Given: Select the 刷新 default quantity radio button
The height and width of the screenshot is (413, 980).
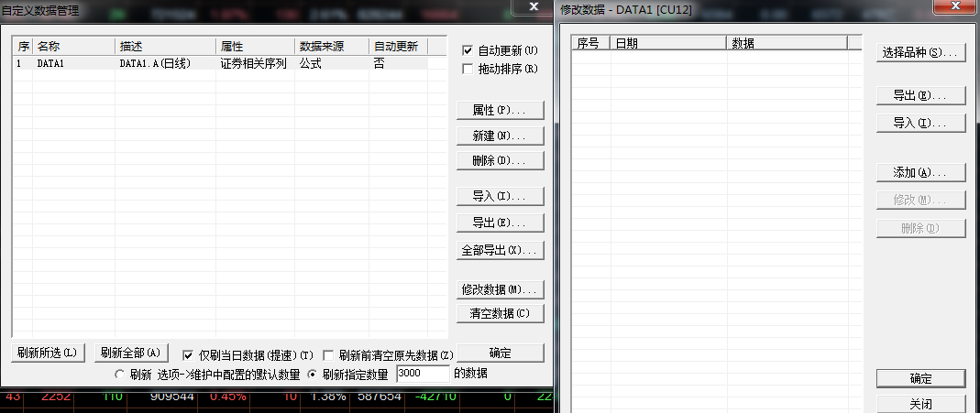Looking at the screenshot, I should pyautogui.click(x=119, y=374).
